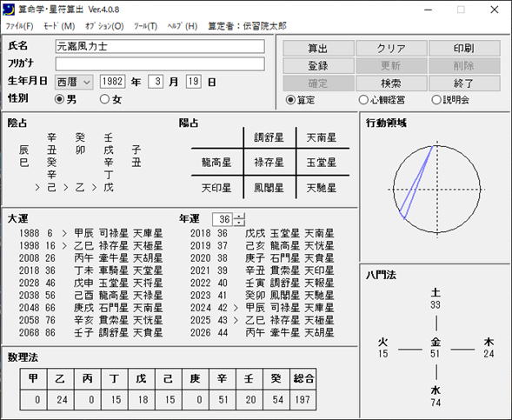Click the birth year field showing 1982
Screen dimensions: 512x420
coord(112,82)
